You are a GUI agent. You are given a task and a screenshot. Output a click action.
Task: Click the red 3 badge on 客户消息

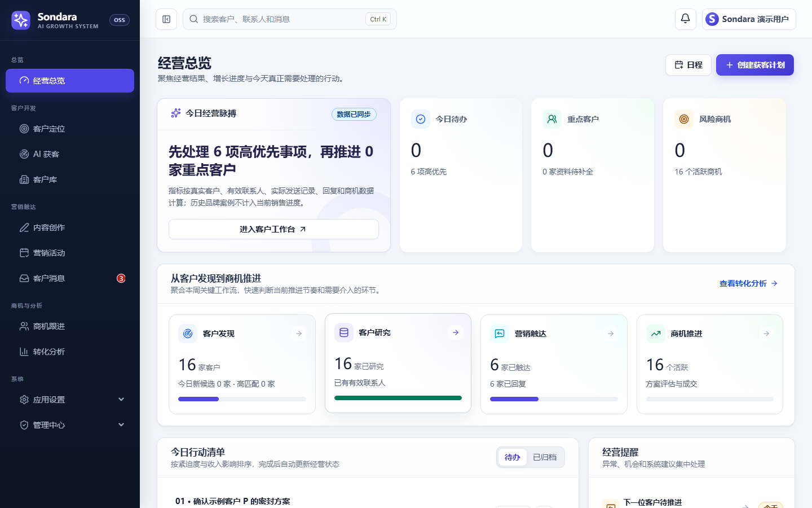pos(121,278)
